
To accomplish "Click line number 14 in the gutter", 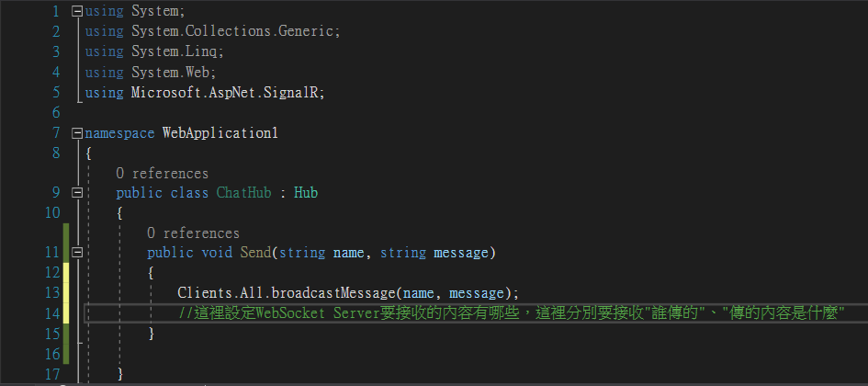I will click(x=52, y=313).
